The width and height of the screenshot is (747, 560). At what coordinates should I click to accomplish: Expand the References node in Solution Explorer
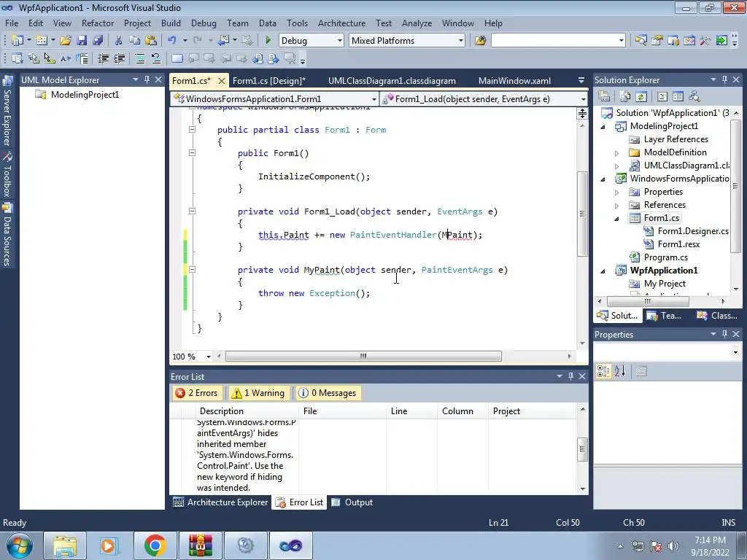click(616, 205)
